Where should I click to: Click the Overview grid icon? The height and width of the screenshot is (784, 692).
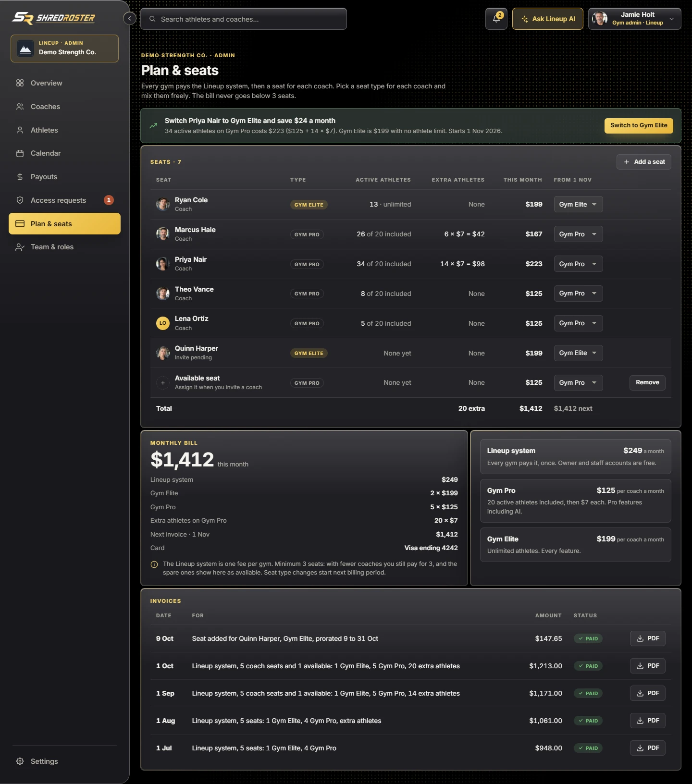[20, 83]
